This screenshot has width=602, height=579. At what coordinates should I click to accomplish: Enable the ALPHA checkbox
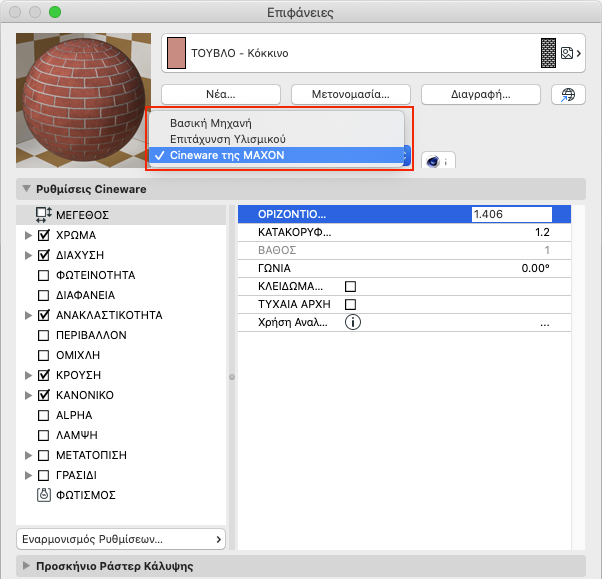pyautogui.click(x=44, y=415)
